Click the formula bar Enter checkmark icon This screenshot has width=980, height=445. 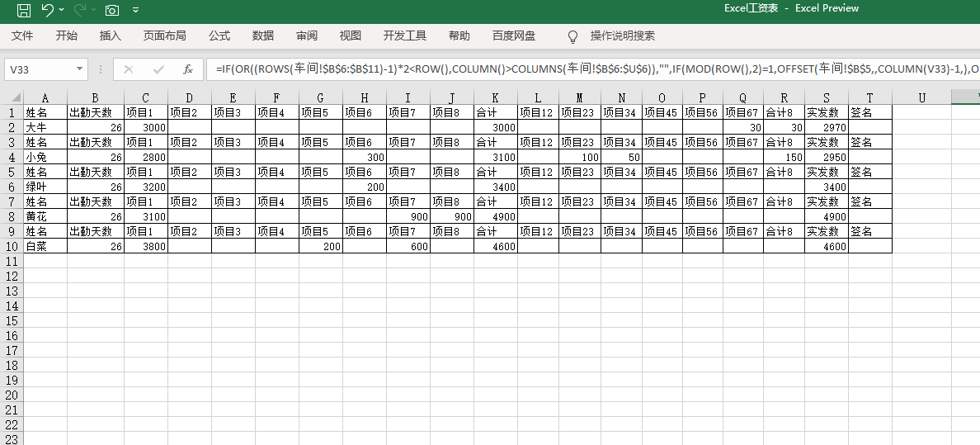158,69
